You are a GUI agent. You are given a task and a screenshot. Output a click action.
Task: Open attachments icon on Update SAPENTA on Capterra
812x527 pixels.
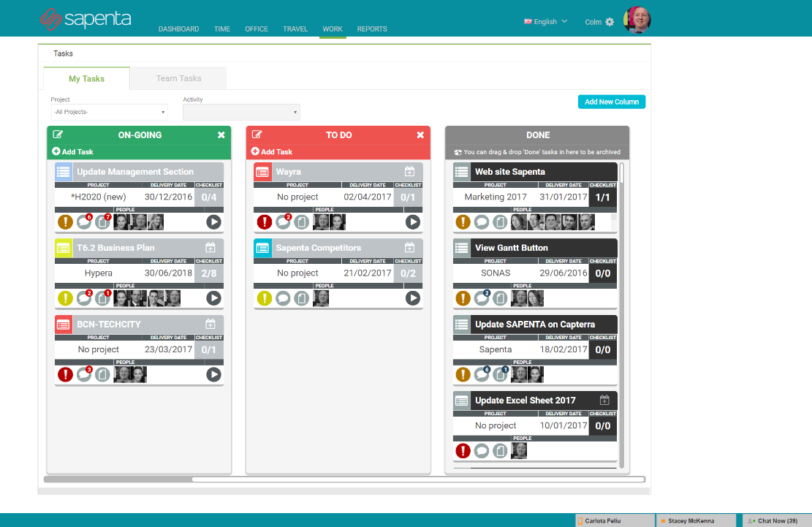click(x=500, y=375)
